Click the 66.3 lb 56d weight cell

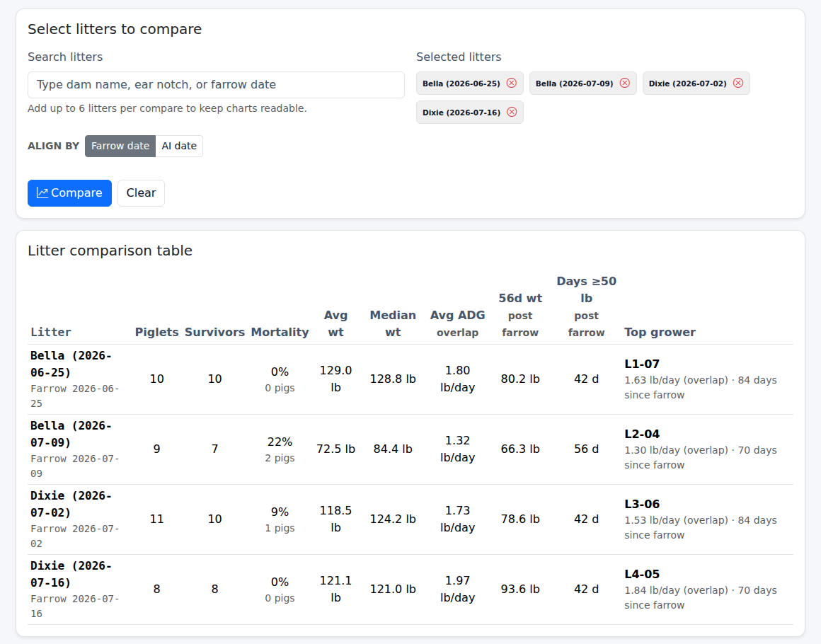coord(520,449)
